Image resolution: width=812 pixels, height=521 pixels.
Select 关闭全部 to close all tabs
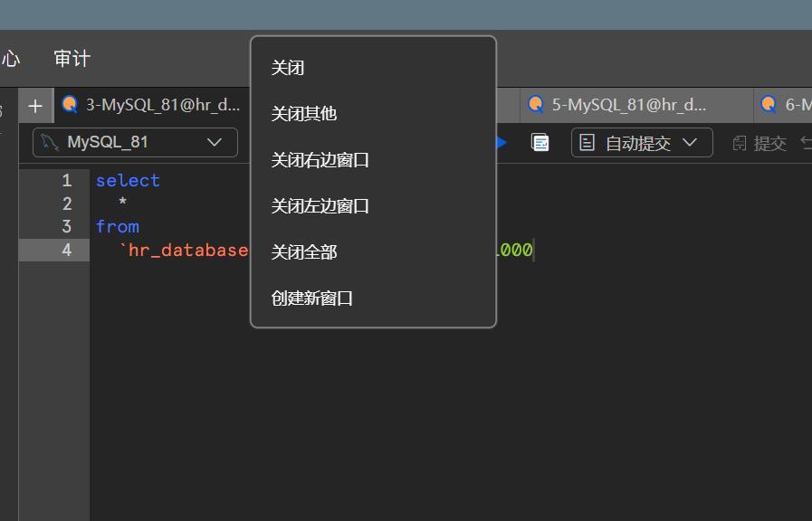[373, 252]
